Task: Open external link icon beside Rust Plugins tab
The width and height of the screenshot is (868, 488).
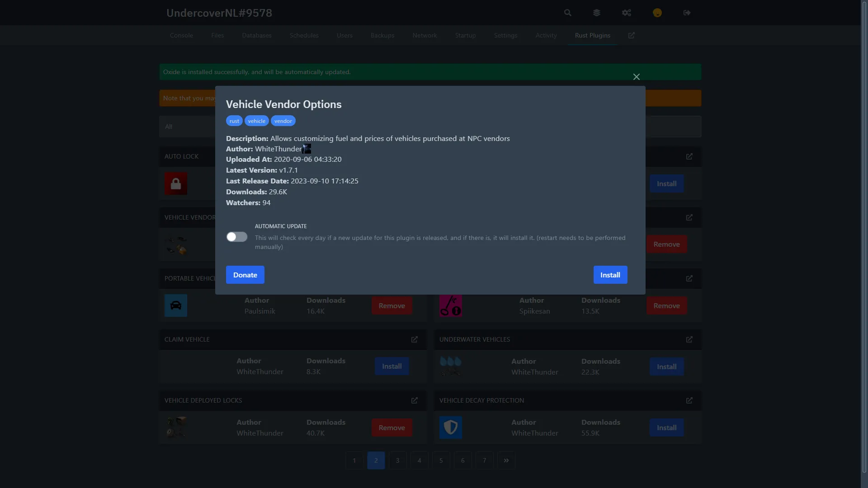Action: tap(632, 35)
